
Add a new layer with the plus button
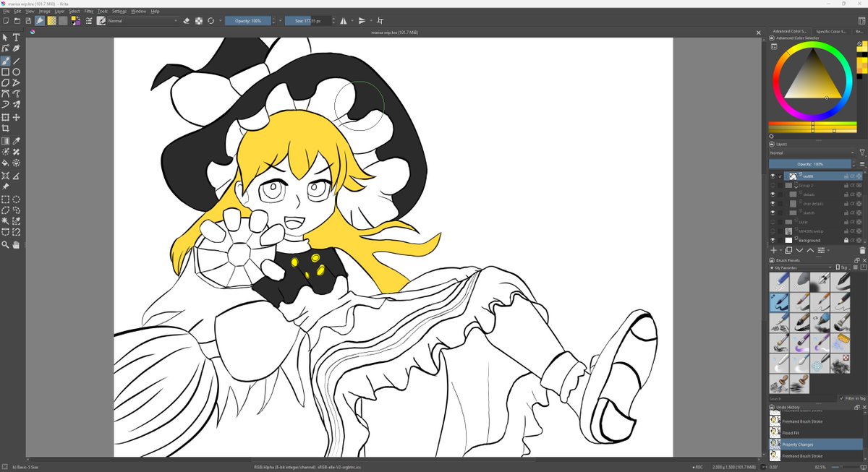[x=773, y=250]
